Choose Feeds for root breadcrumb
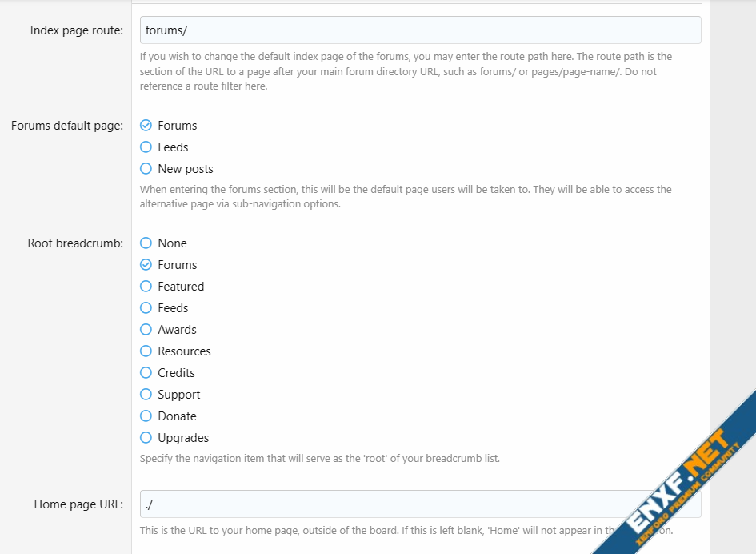The width and height of the screenshot is (756, 554). tap(146, 308)
